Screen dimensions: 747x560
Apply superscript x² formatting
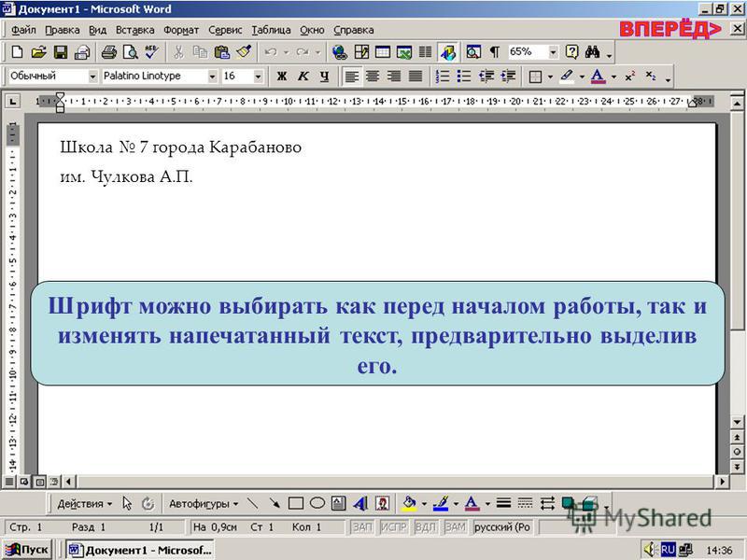[x=629, y=77]
